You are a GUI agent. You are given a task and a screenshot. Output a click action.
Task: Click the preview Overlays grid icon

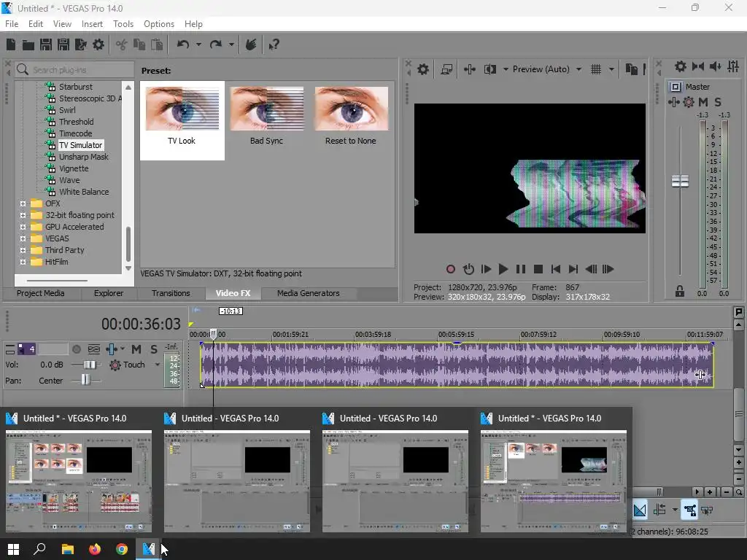[x=596, y=69]
